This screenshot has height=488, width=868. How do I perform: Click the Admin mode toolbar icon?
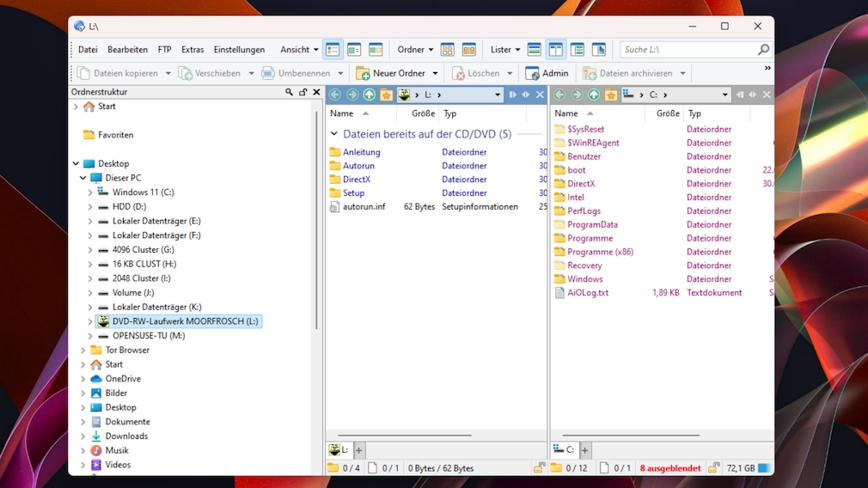tap(533, 74)
